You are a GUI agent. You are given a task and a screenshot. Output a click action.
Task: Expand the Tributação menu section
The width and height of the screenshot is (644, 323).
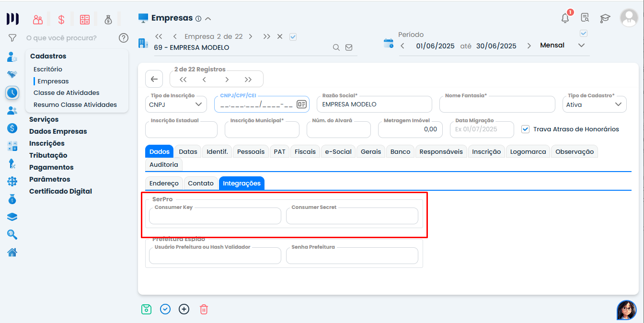(x=48, y=155)
